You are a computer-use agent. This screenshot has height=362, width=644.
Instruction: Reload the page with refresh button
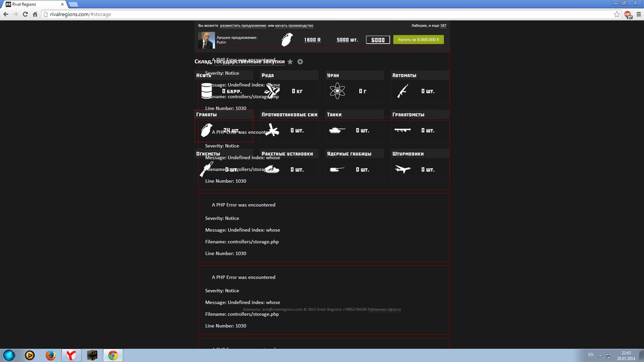[x=25, y=14]
